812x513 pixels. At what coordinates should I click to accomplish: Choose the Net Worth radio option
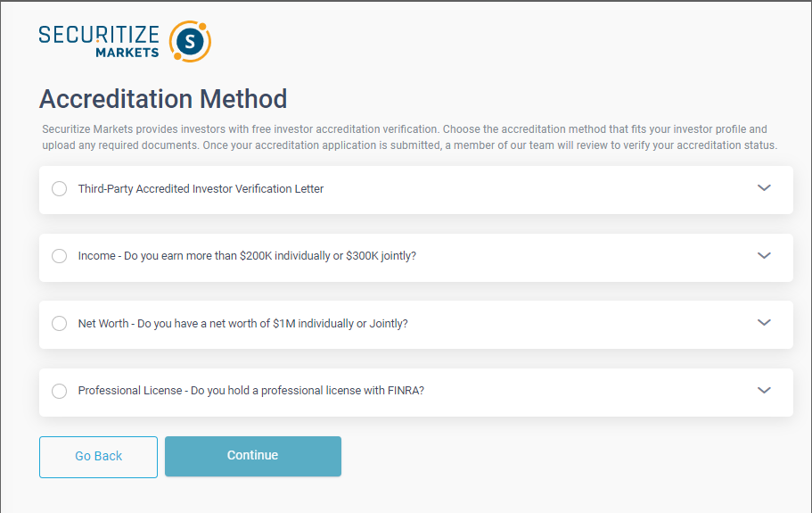[60, 323]
